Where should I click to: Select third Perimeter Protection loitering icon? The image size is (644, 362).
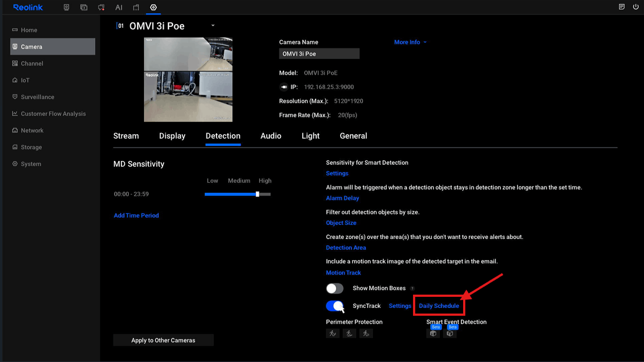366,334
